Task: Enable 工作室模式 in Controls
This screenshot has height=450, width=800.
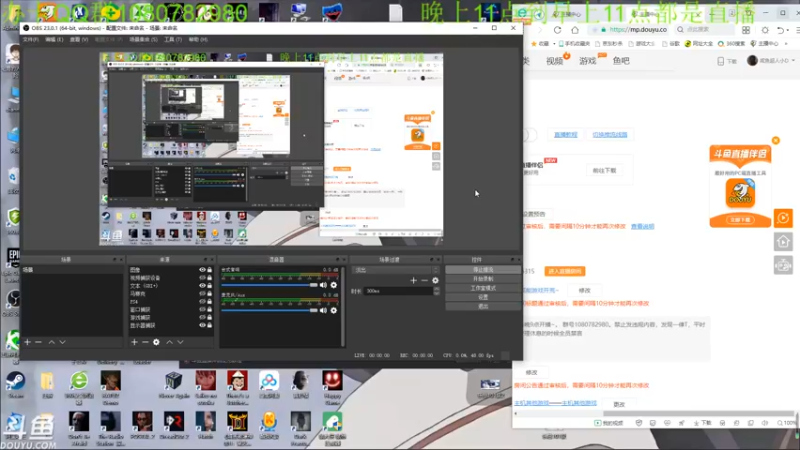Action: [x=483, y=288]
